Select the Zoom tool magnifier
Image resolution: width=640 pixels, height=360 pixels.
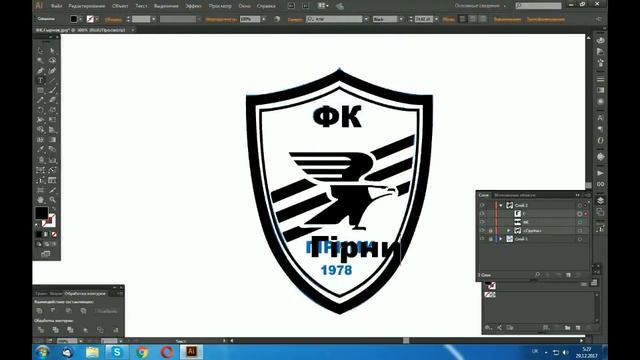[x=52, y=200]
